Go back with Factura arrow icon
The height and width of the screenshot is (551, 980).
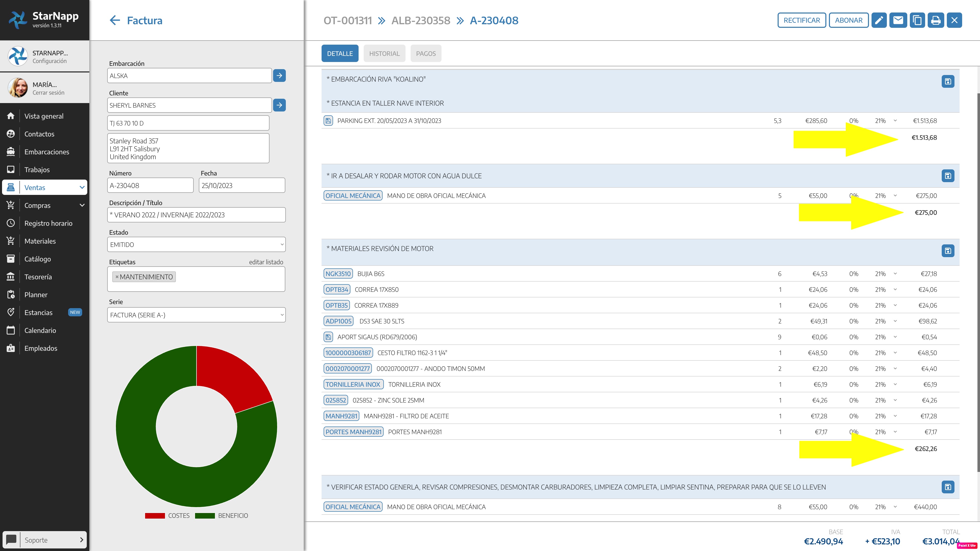[115, 20]
